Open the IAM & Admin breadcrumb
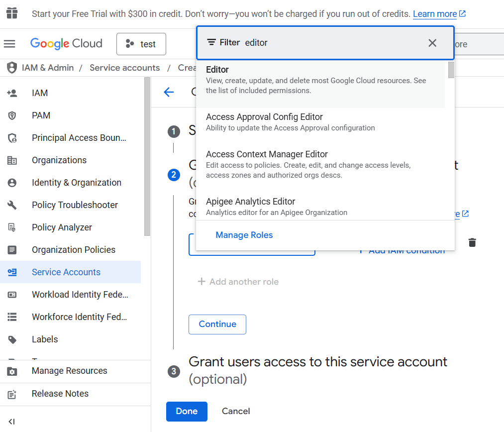Image resolution: width=504 pixels, height=432 pixels. tap(48, 68)
